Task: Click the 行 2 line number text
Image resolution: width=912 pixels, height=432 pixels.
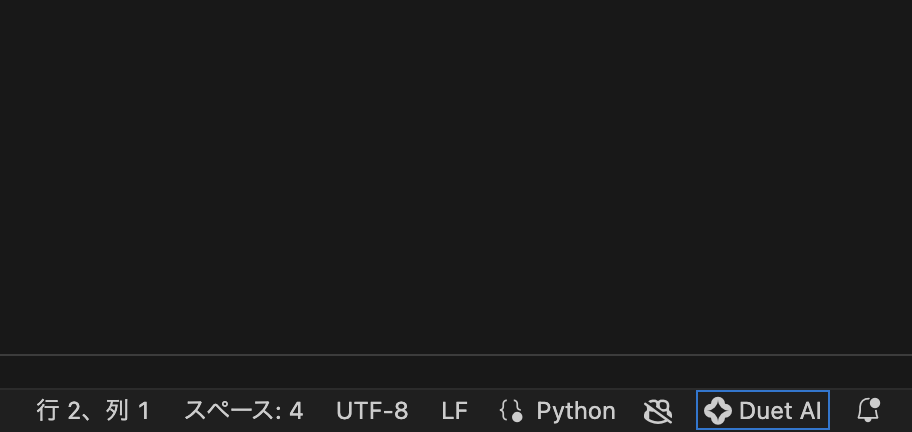Action: pos(58,411)
